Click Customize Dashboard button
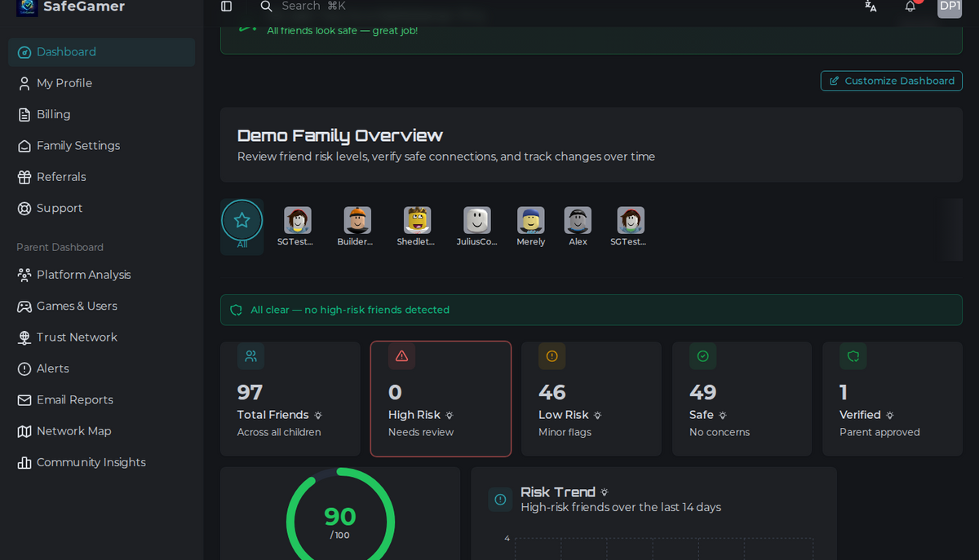The height and width of the screenshot is (560, 979). [891, 81]
